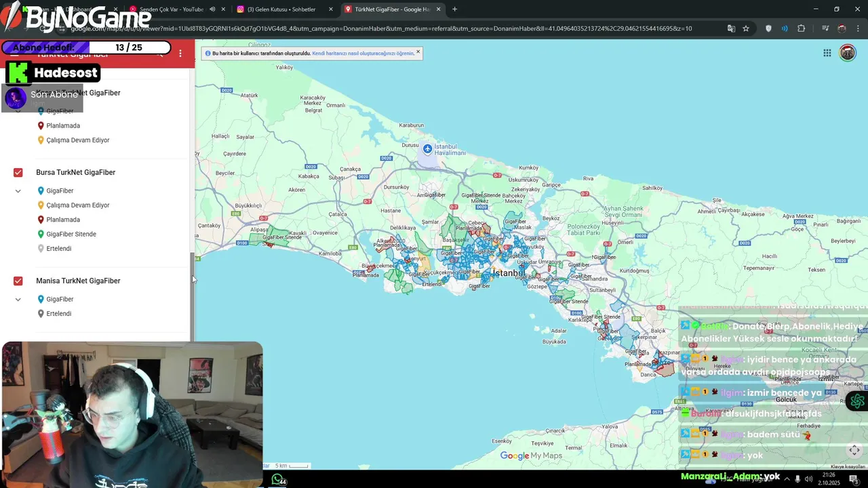Open the three-dot menu in the map sidebar
This screenshot has height=488, width=868.
coord(180,53)
